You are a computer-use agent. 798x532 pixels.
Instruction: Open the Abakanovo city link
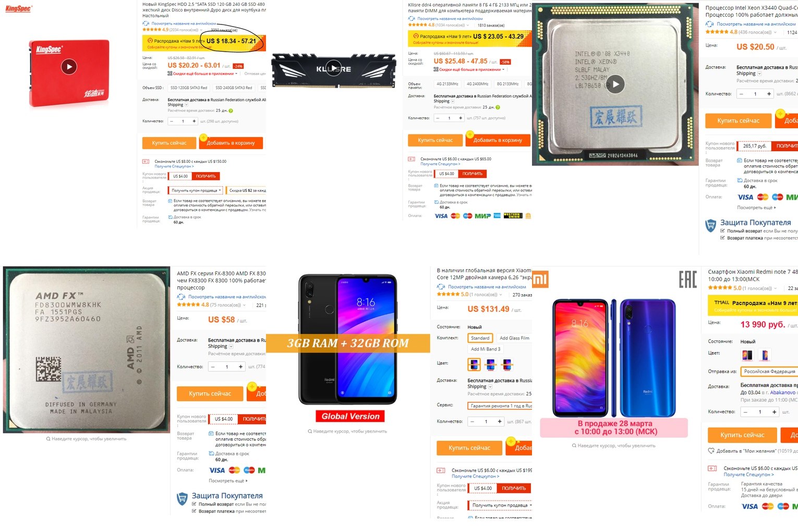coord(783,393)
